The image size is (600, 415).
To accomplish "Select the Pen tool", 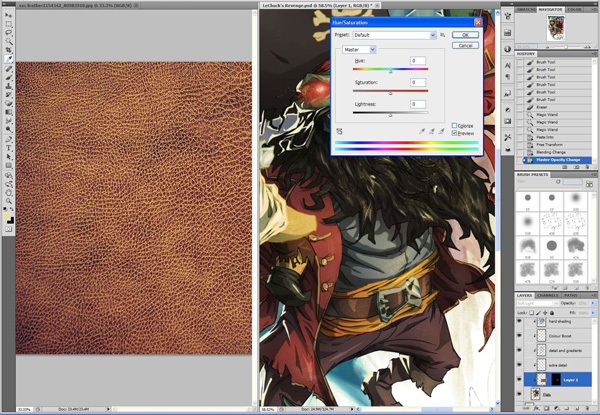I will pos(8,140).
